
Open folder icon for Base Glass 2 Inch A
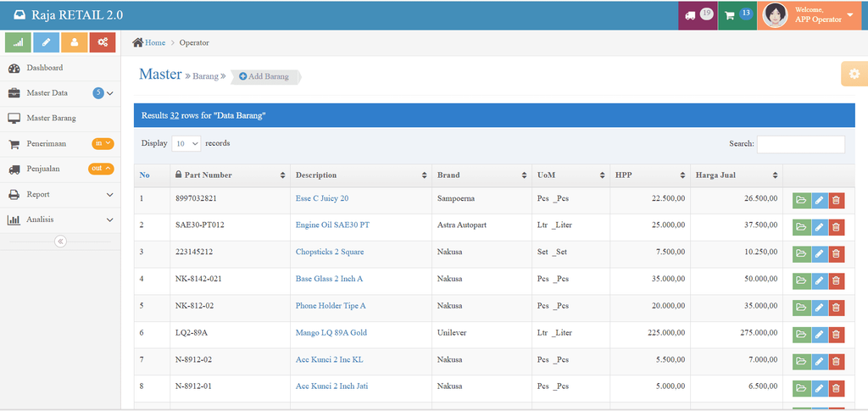[x=802, y=280]
